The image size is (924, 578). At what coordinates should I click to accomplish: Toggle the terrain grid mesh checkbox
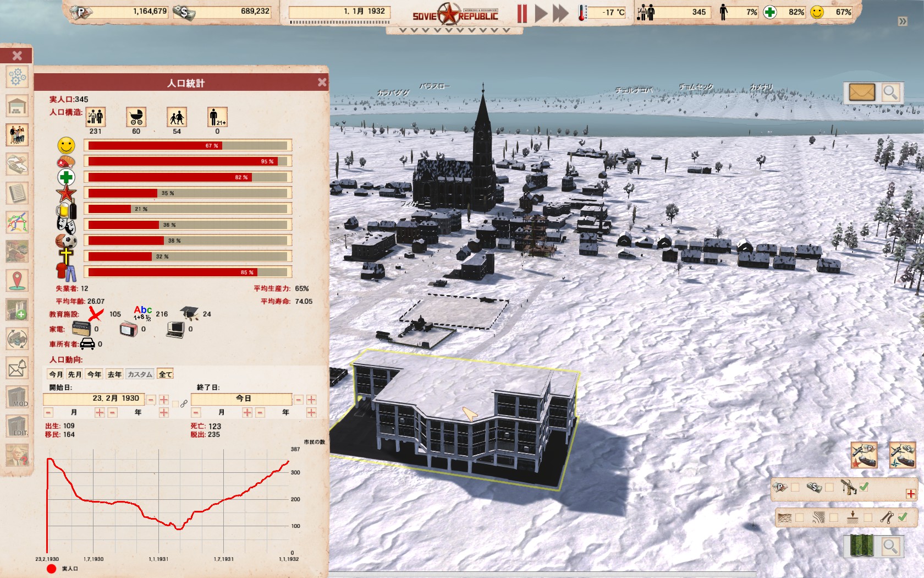[x=799, y=517]
